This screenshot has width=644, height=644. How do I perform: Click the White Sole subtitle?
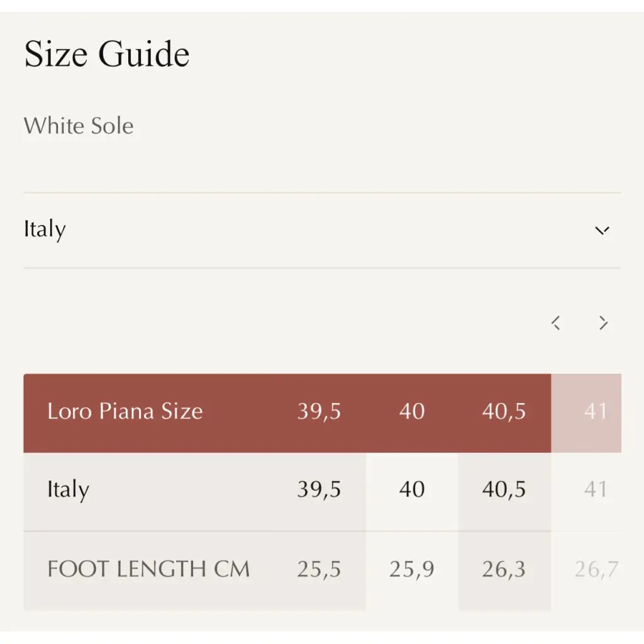79,126
